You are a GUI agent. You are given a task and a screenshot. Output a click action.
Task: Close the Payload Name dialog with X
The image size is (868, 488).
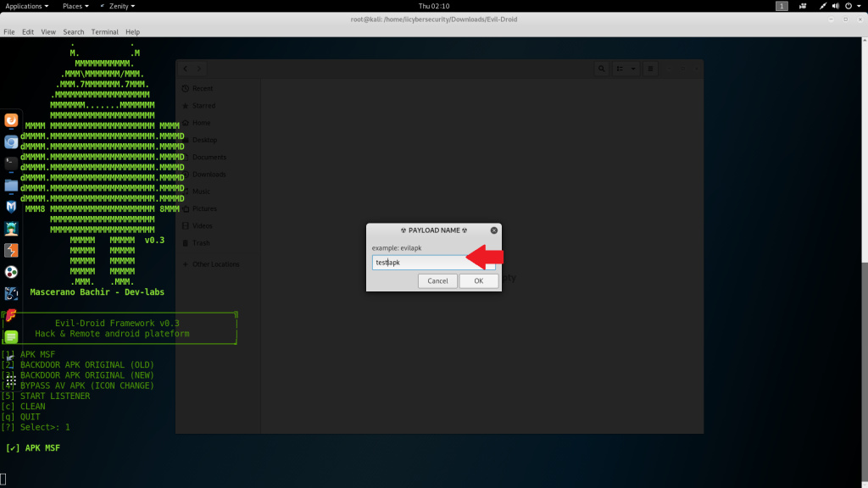coord(492,230)
